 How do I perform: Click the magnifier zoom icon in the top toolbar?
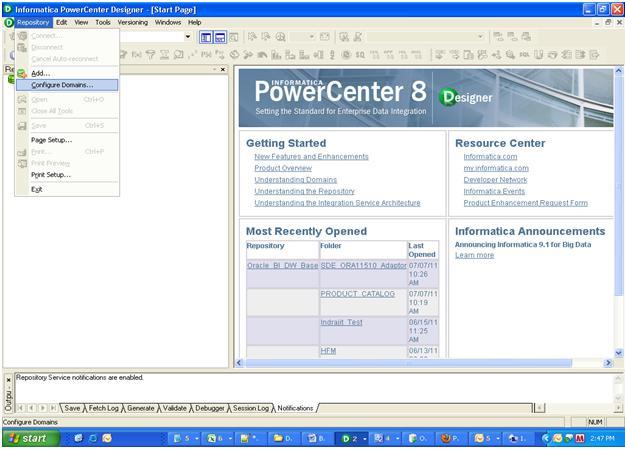pos(281,37)
